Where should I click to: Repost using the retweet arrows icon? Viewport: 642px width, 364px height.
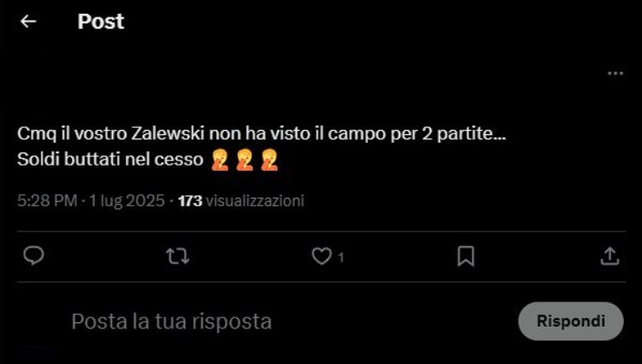tap(177, 257)
